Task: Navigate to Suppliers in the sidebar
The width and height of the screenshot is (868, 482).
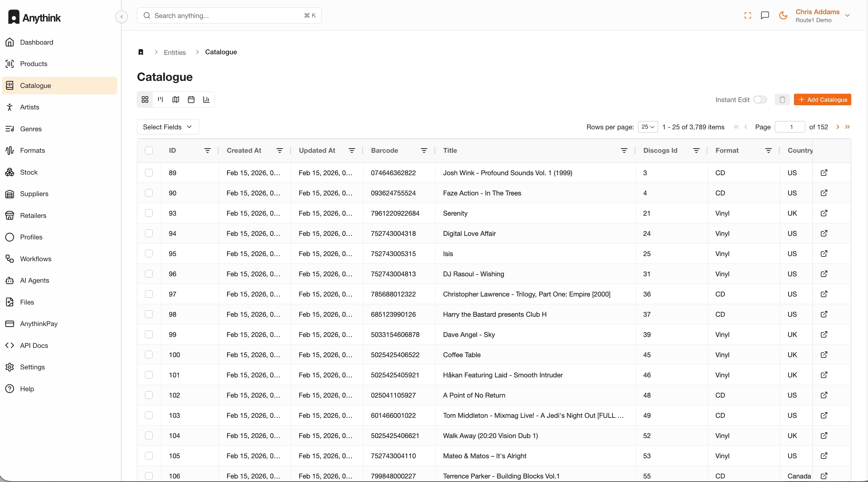Action: 34,194
